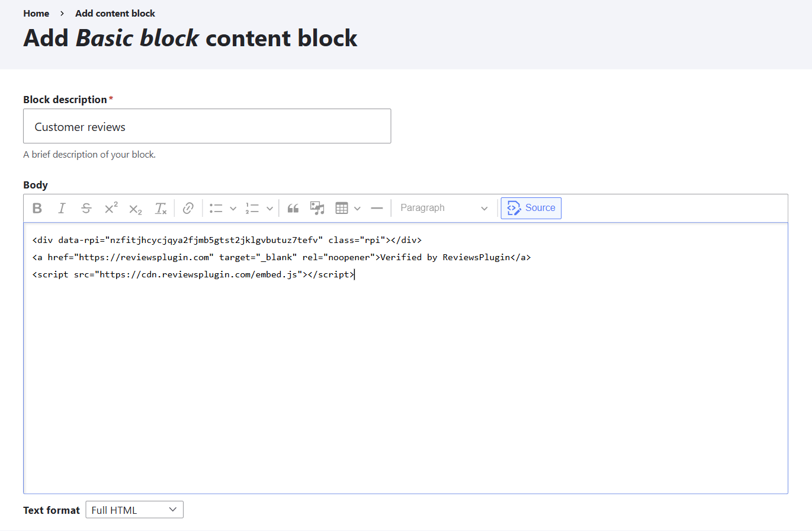Insert a table from the toolbar
This screenshot has width=812, height=531.
(x=341, y=208)
